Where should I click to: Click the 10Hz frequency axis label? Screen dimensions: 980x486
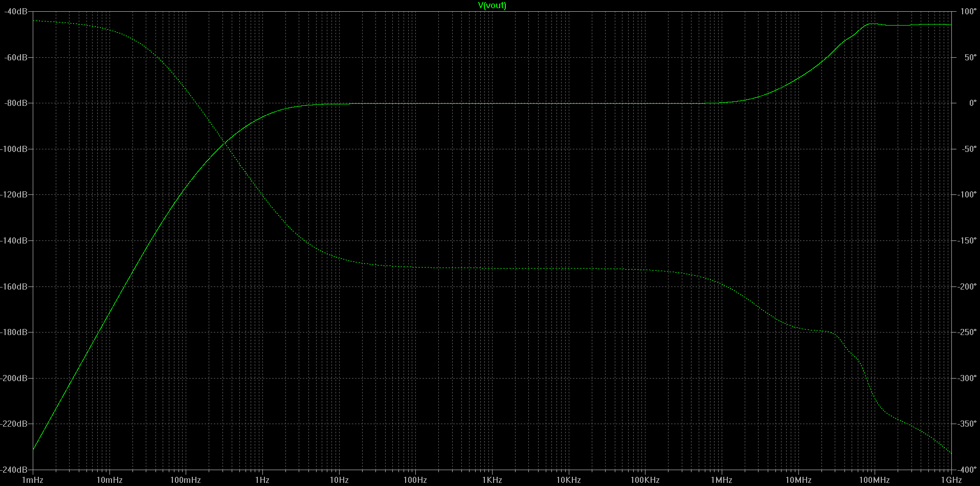(339, 480)
